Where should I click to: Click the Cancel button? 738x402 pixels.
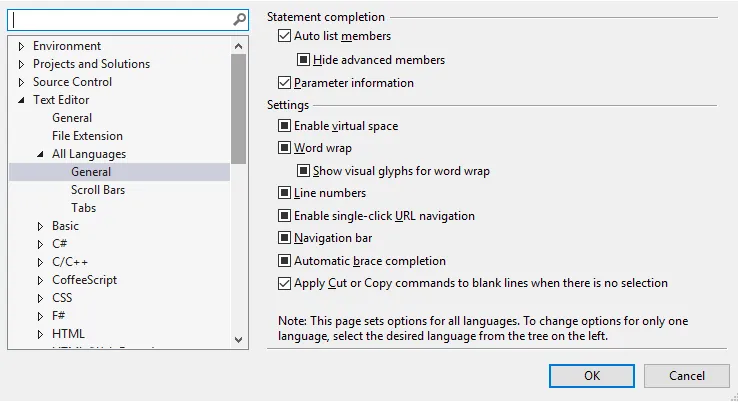tap(687, 375)
